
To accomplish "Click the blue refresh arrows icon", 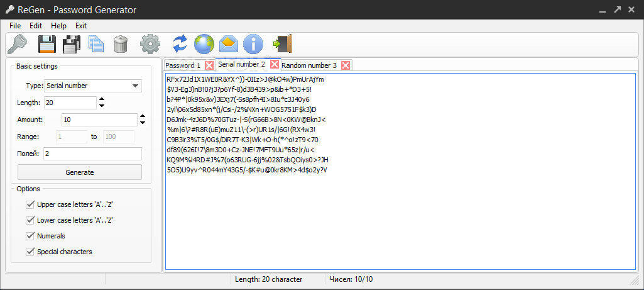I will coord(180,43).
